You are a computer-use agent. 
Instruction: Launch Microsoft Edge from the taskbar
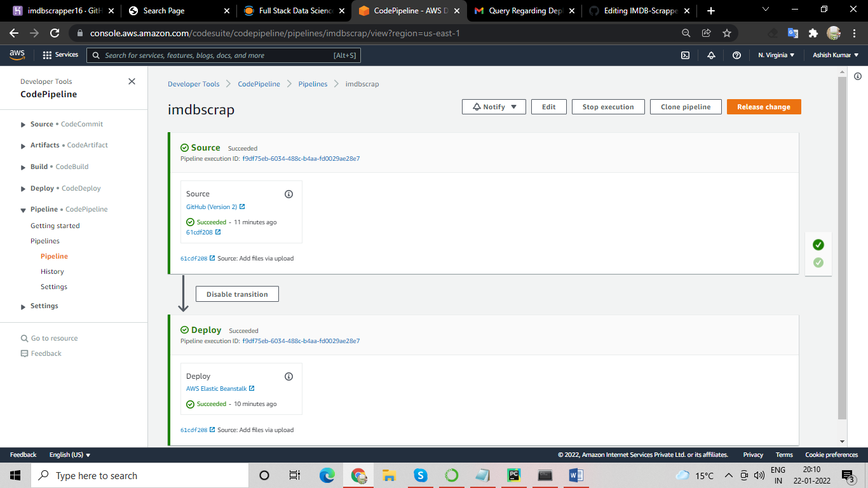point(327,475)
